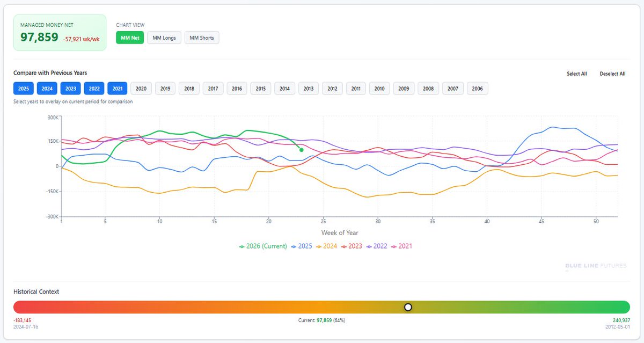Enable the 2008 year overlay
The width and height of the screenshot is (644, 343).
(x=428, y=89)
